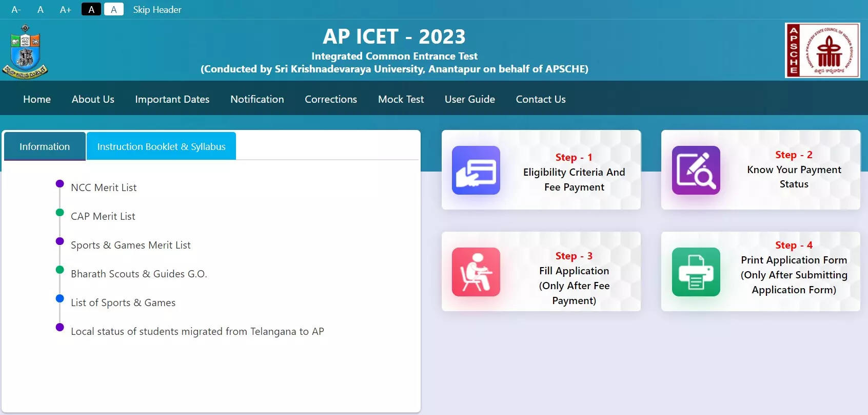This screenshot has height=415, width=868.
Task: Click the Step - 2 red heading
Action: click(x=794, y=155)
